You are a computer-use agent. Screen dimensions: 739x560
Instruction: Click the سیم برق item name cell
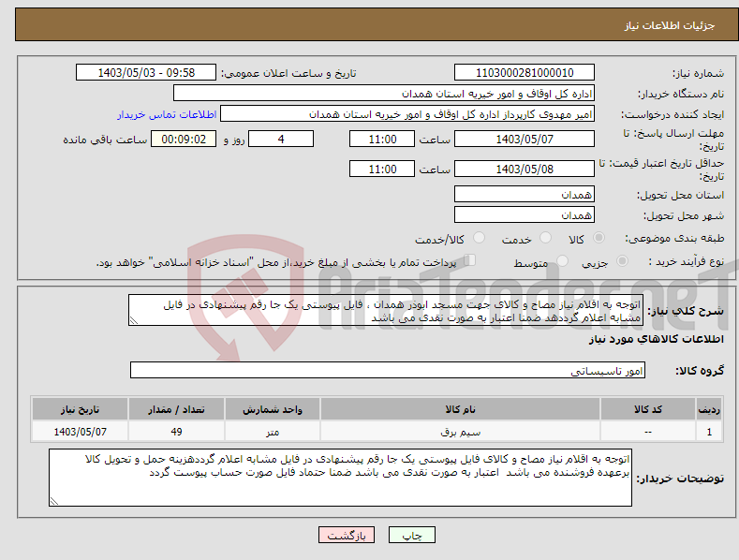pyautogui.click(x=460, y=432)
